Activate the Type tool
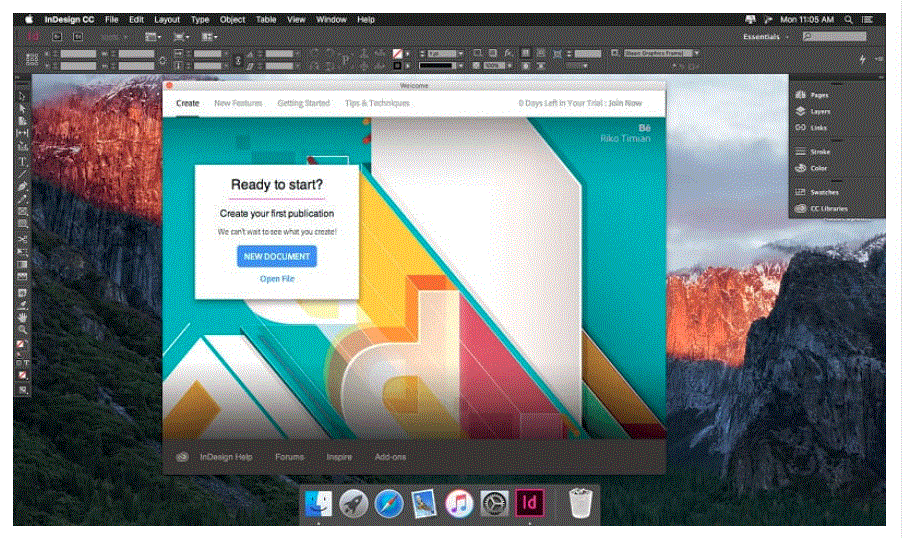This screenshot has height=538, width=903. (x=22, y=162)
